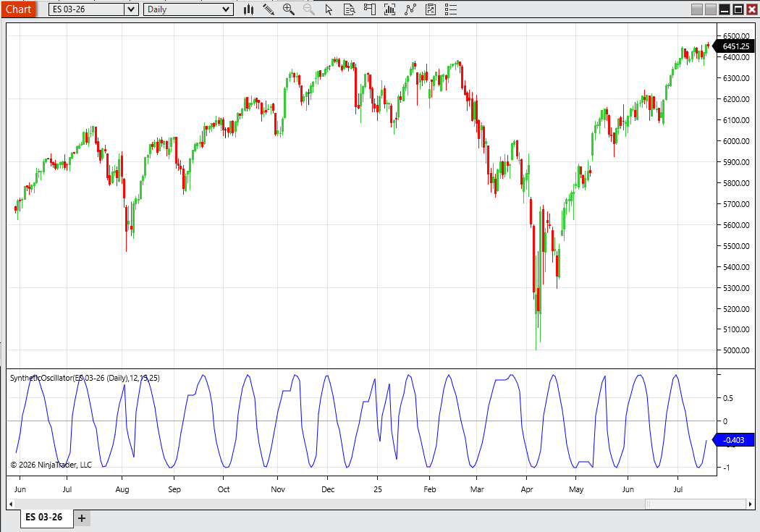Select the cursor pointer tool
Image resolution: width=760 pixels, height=532 pixels.
[329, 9]
